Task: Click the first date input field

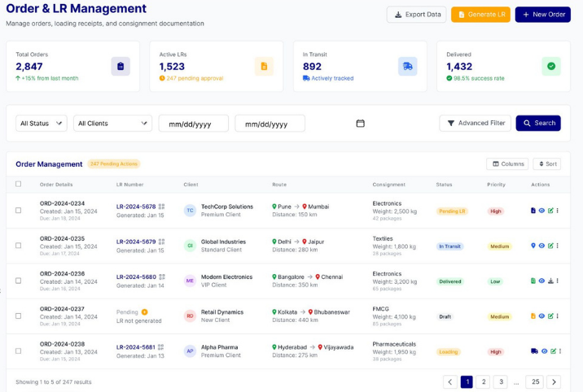Action: (x=193, y=124)
